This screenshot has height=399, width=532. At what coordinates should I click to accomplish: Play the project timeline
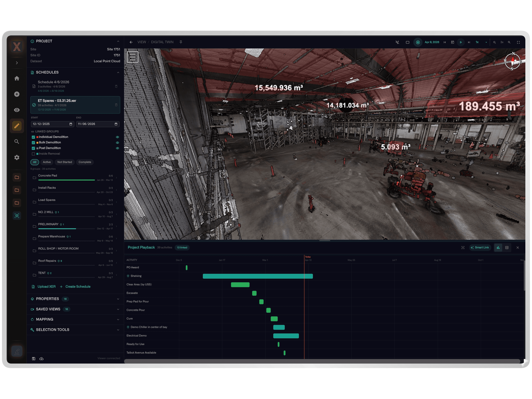[461, 42]
